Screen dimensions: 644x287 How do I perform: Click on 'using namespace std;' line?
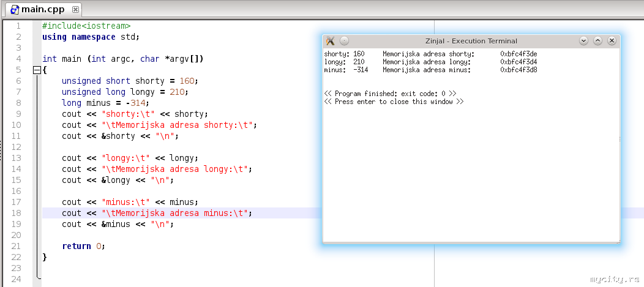[91, 37]
